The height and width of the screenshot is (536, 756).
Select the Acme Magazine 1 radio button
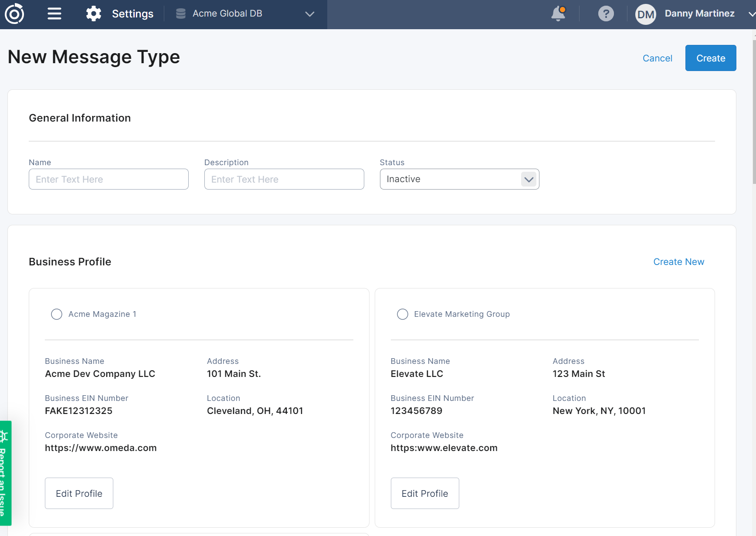pyautogui.click(x=57, y=314)
